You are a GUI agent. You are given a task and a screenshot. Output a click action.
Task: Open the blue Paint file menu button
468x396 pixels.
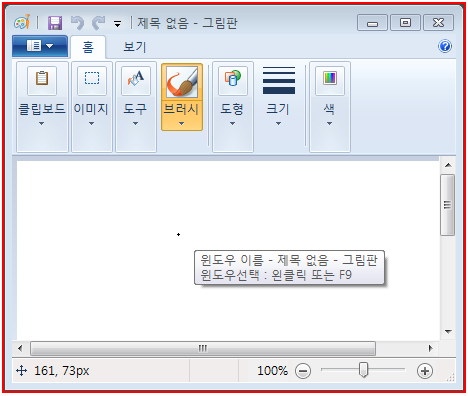(x=40, y=46)
